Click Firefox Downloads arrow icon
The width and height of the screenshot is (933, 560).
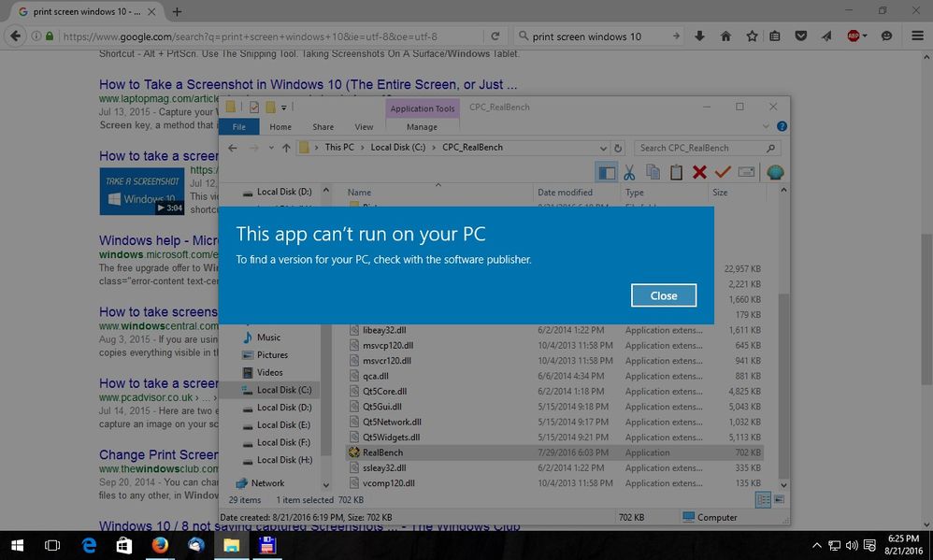pos(699,36)
